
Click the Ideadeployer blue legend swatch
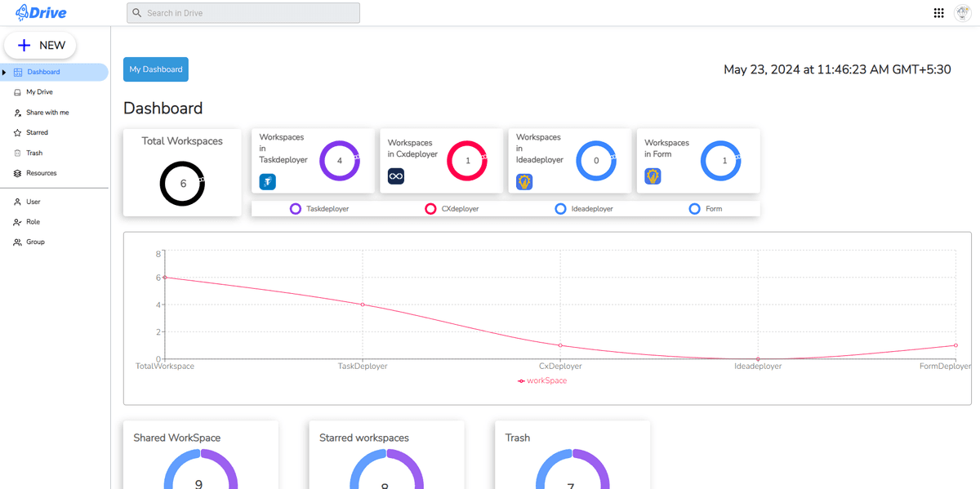[560, 209]
